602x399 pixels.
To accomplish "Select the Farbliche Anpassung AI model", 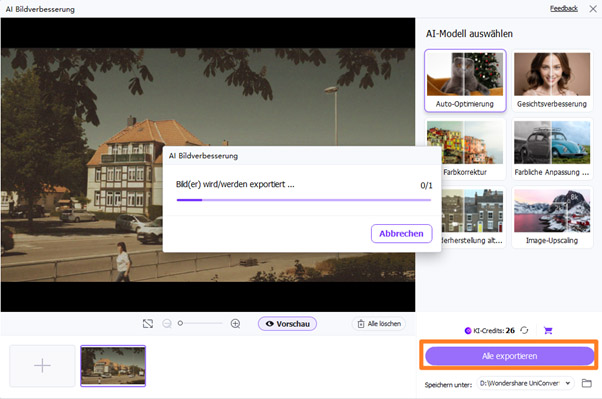I will 552,149.
